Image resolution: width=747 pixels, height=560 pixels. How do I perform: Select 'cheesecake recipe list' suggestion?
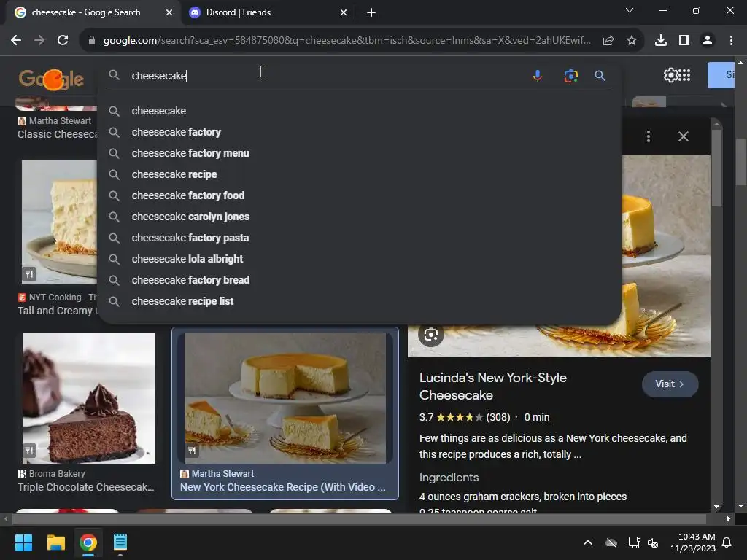pyautogui.click(x=359, y=301)
